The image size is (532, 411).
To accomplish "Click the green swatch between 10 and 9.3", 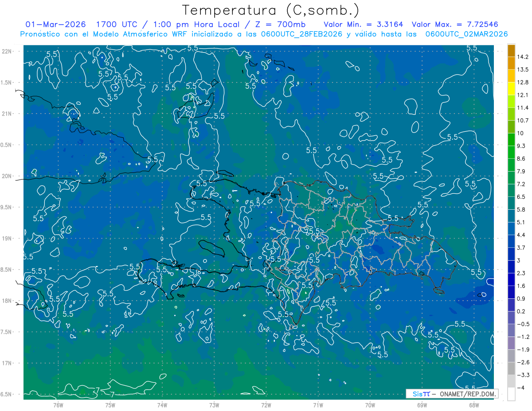I will [x=511, y=139].
